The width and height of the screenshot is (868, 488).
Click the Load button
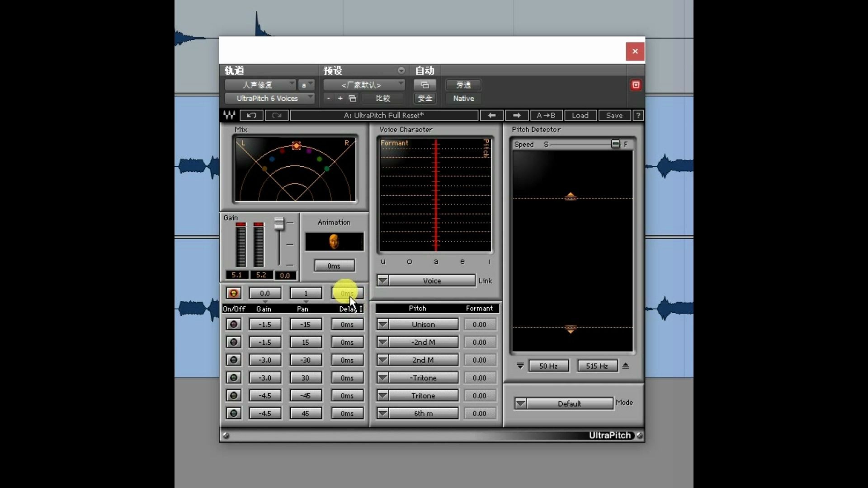click(x=580, y=115)
